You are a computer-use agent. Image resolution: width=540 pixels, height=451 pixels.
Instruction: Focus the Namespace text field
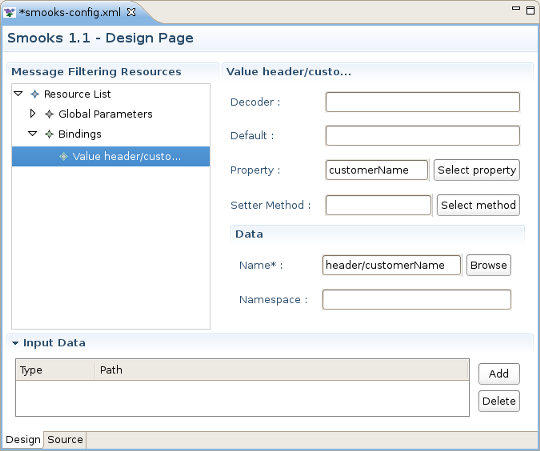[x=416, y=300]
